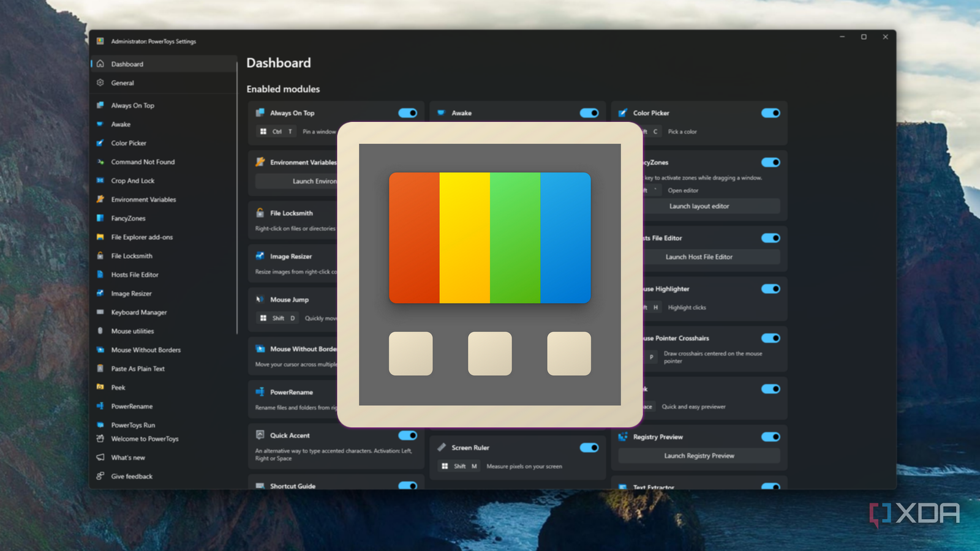
Task: Click the Mouse Jump card icon
Action: (260, 299)
